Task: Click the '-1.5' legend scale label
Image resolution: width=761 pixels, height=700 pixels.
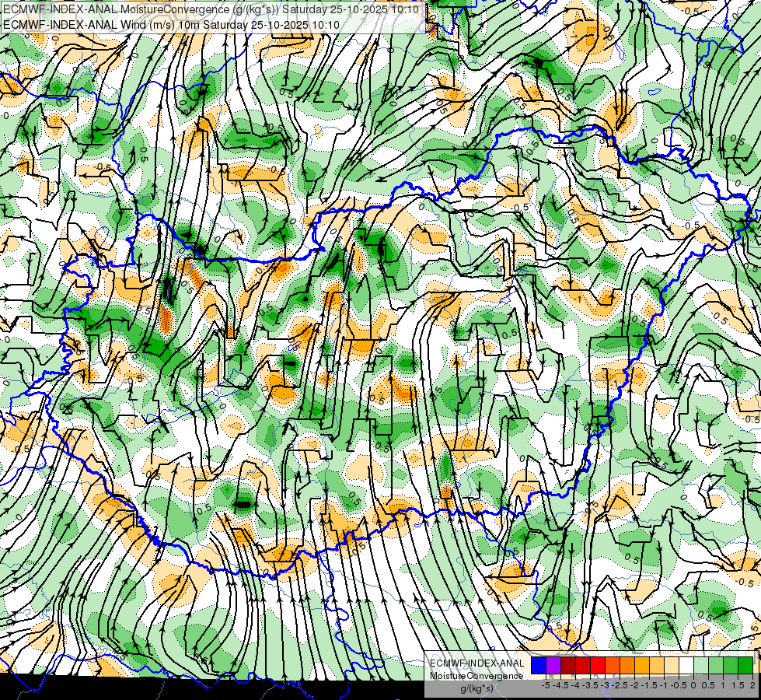Action: point(649,685)
